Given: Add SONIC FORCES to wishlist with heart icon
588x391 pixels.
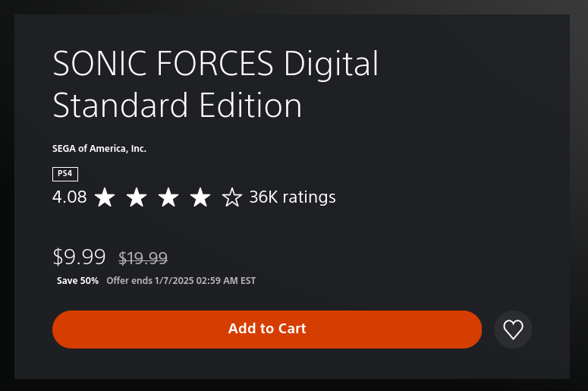Looking at the screenshot, I should pyautogui.click(x=513, y=330).
